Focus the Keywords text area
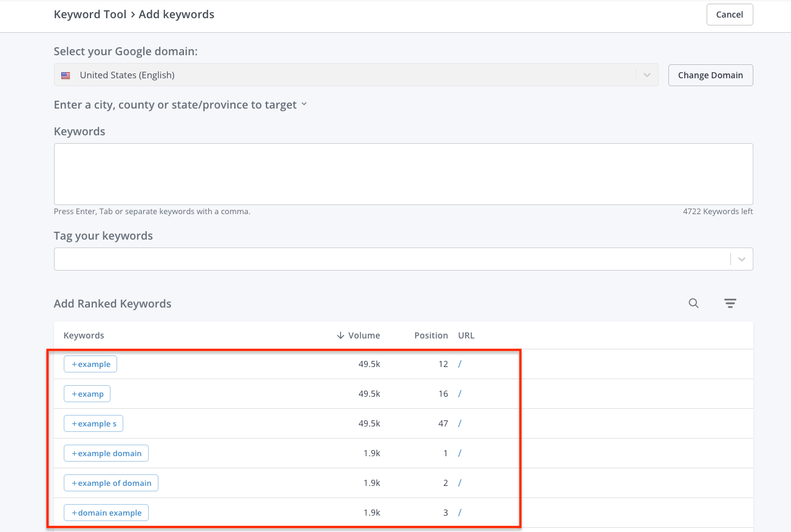The height and width of the screenshot is (532, 791). [403, 174]
